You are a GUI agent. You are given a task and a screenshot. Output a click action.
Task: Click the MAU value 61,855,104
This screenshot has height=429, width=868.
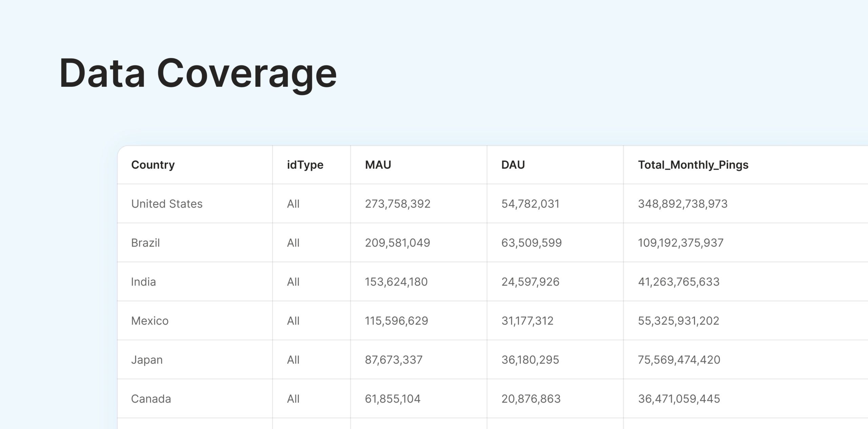(393, 399)
